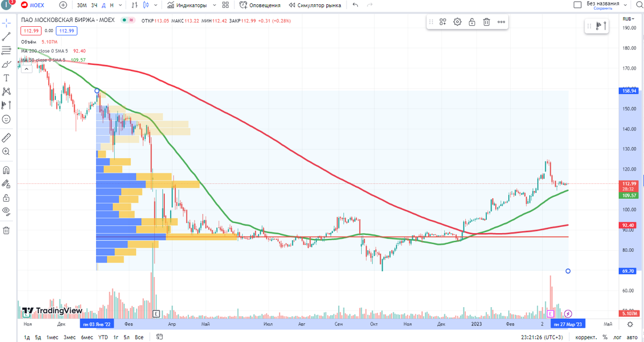Select the YTD date range
The height and width of the screenshot is (342, 644).
(103, 337)
